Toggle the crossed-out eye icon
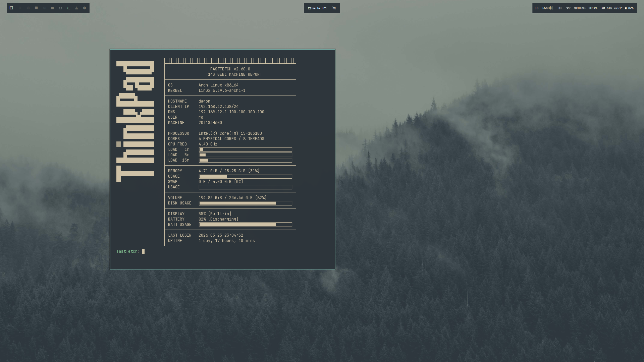 334,8
